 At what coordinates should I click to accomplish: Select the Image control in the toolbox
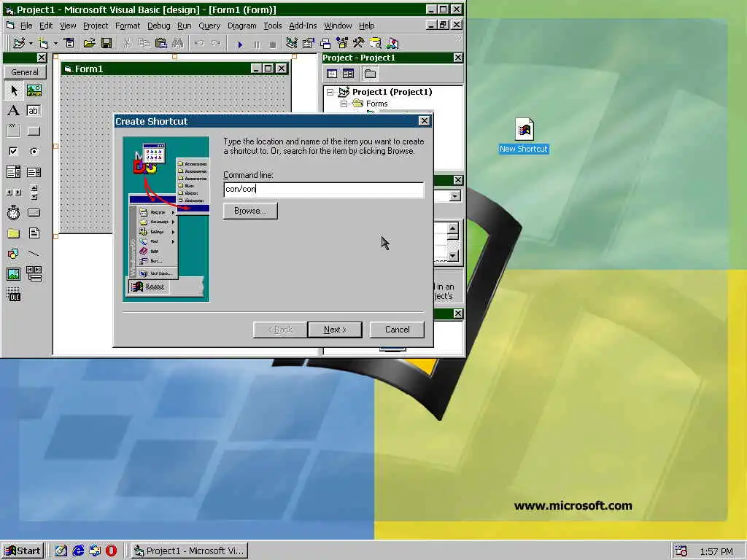[14, 274]
